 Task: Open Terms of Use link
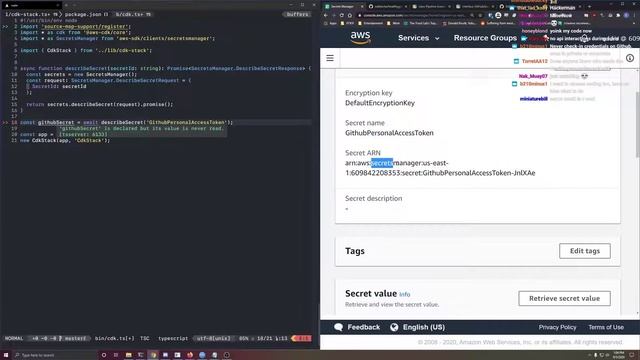[606, 327]
